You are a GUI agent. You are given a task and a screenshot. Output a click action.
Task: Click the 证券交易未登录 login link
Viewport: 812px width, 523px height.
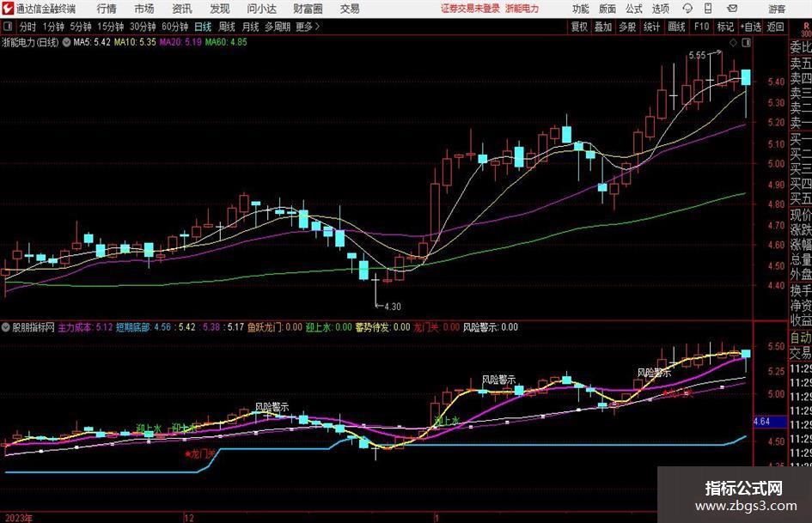(x=470, y=9)
